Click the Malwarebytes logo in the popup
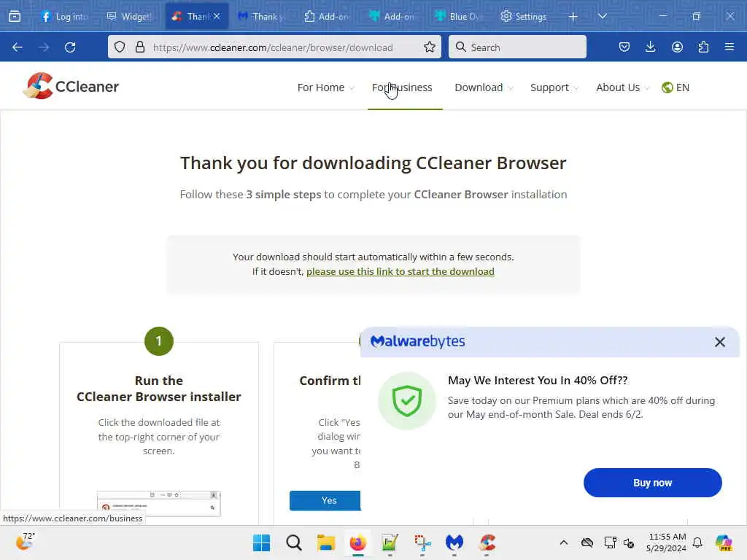The width and height of the screenshot is (747, 560). coord(417,341)
